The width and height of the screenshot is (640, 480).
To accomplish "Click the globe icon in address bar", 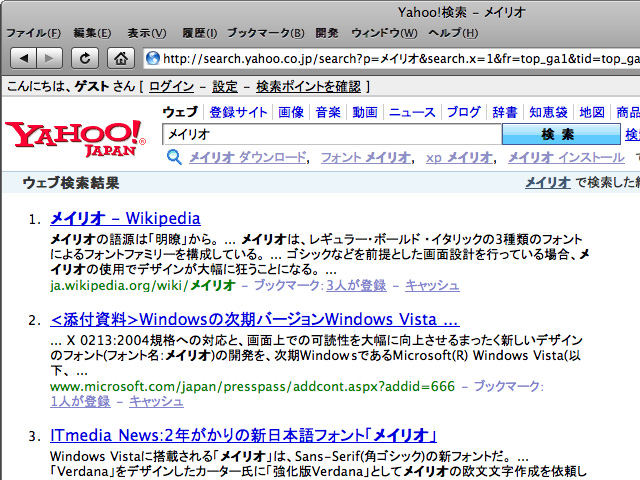I will click(x=153, y=58).
